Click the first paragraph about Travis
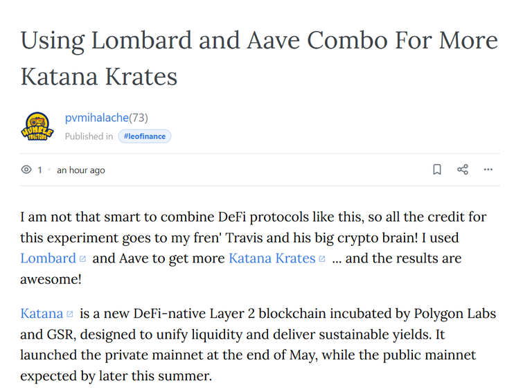This screenshot has height=392, width=532. pyautogui.click(x=253, y=248)
